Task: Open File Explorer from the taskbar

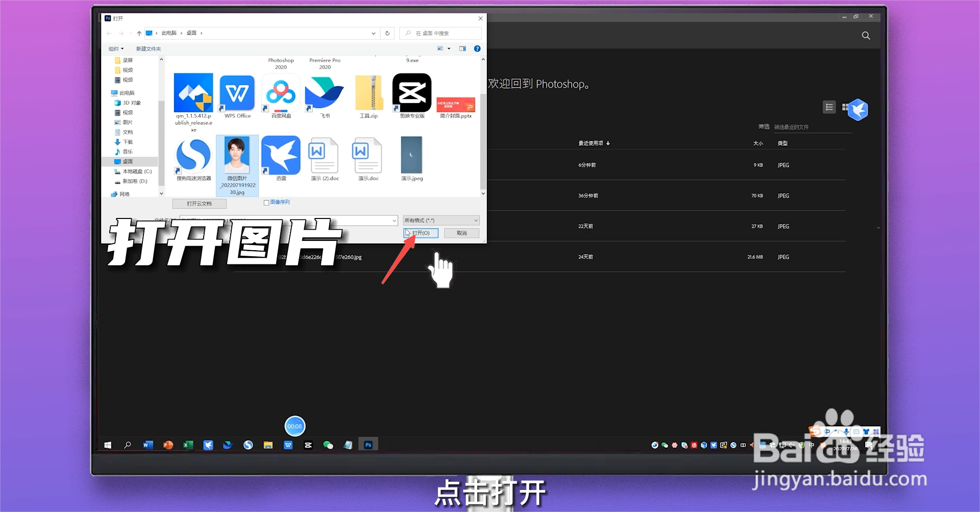Action: 268,445
